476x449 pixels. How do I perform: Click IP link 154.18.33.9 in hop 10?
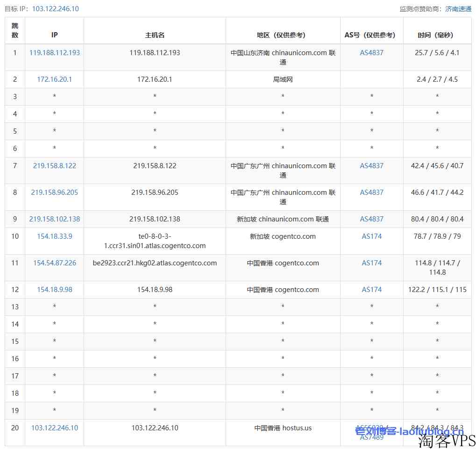(x=55, y=236)
